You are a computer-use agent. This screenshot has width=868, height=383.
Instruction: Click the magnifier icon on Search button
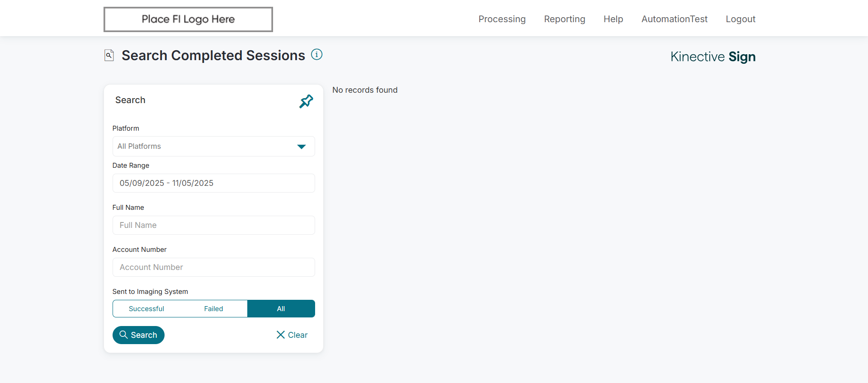point(123,335)
